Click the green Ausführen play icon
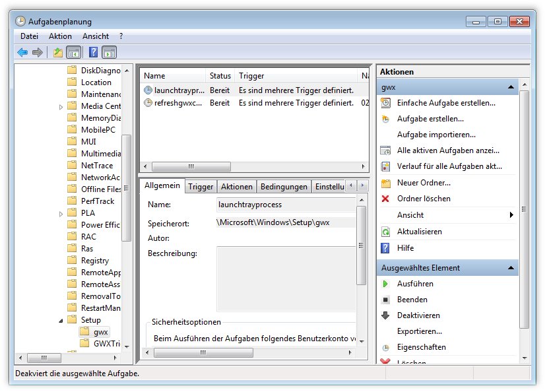This screenshot has height=392, width=545. [385, 284]
